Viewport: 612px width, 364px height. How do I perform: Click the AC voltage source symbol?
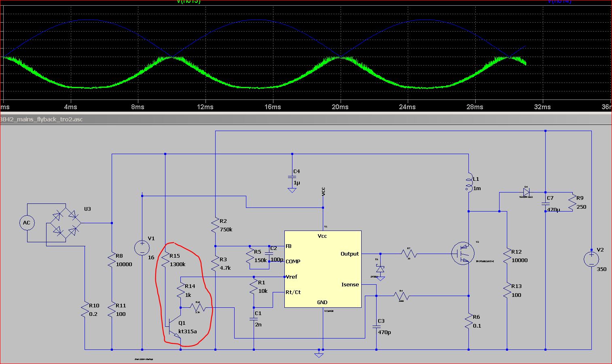point(27,223)
